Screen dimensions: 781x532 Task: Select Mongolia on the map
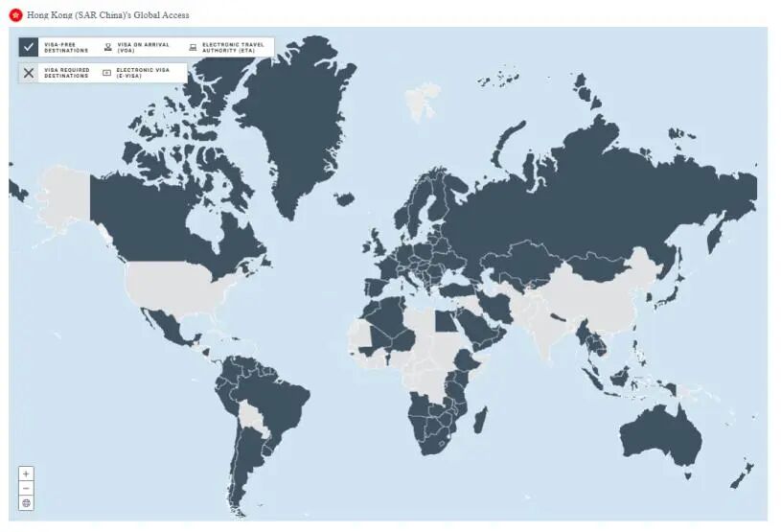coord(600,266)
